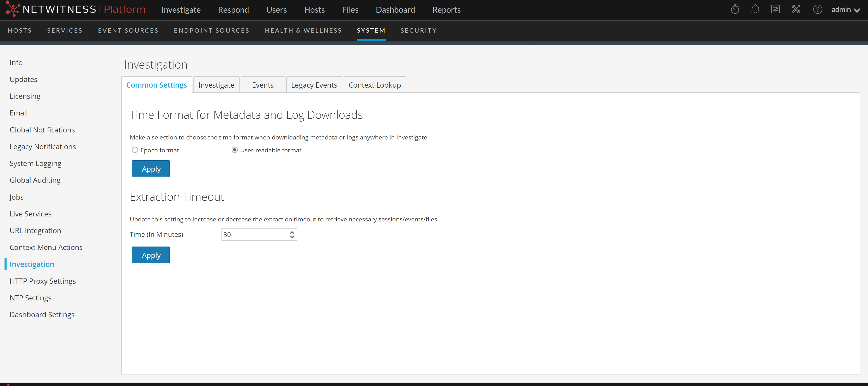Click the preferences sliders icon
This screenshot has height=386, width=868.
point(775,10)
